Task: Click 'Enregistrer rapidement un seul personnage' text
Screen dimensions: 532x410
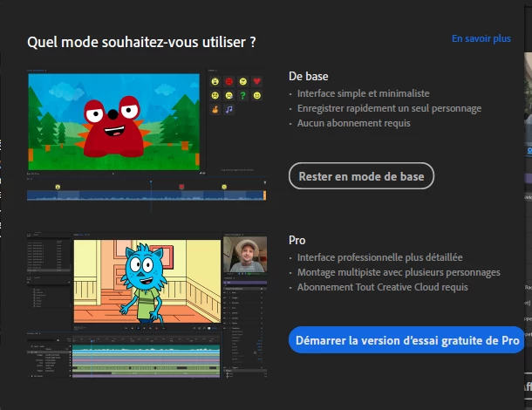Action: click(389, 108)
